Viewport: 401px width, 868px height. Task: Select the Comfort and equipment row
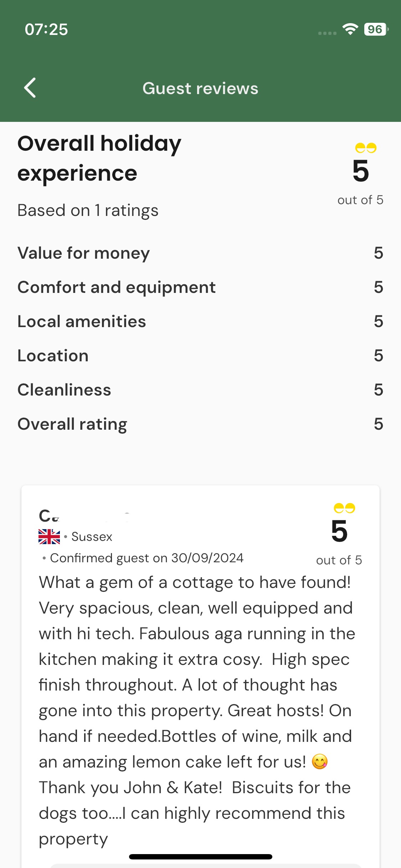[200, 287]
